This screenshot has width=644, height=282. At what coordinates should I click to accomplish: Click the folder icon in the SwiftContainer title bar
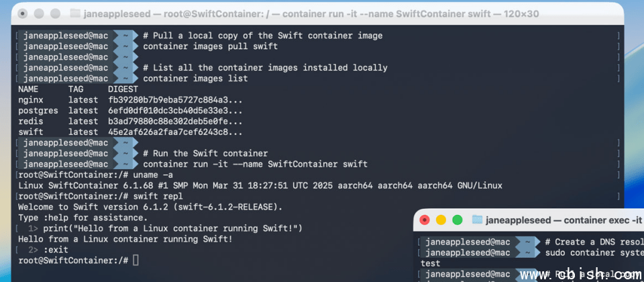coord(74,13)
